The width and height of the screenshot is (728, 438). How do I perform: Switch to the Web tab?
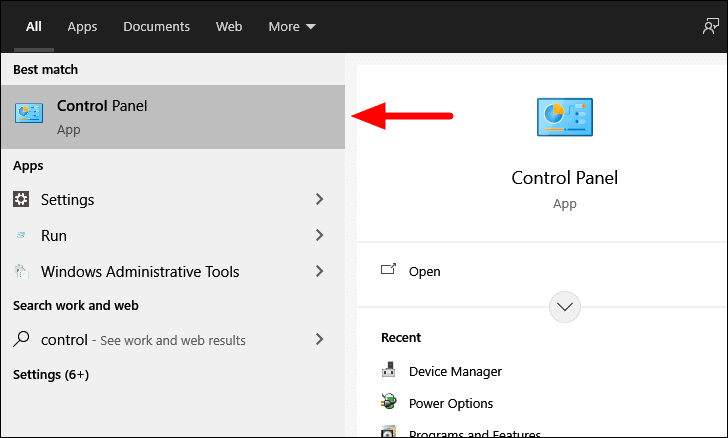tap(229, 26)
